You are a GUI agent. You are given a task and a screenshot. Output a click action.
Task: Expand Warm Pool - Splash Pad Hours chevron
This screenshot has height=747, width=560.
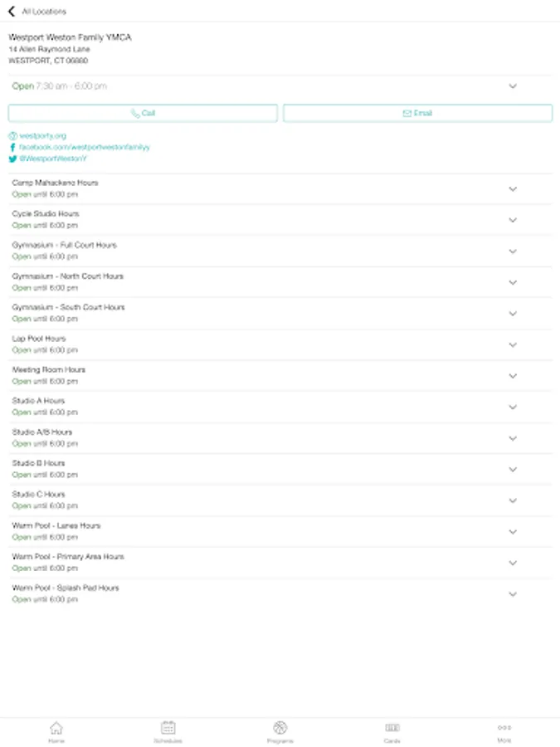[x=513, y=594]
